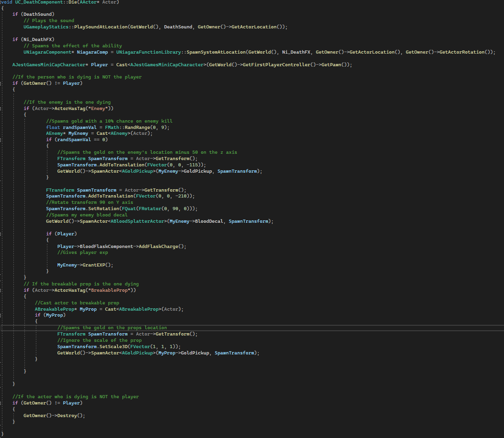Collapse the 'if (MyProp)' code block
Viewport: 504px width, 438px height.
click(1, 315)
